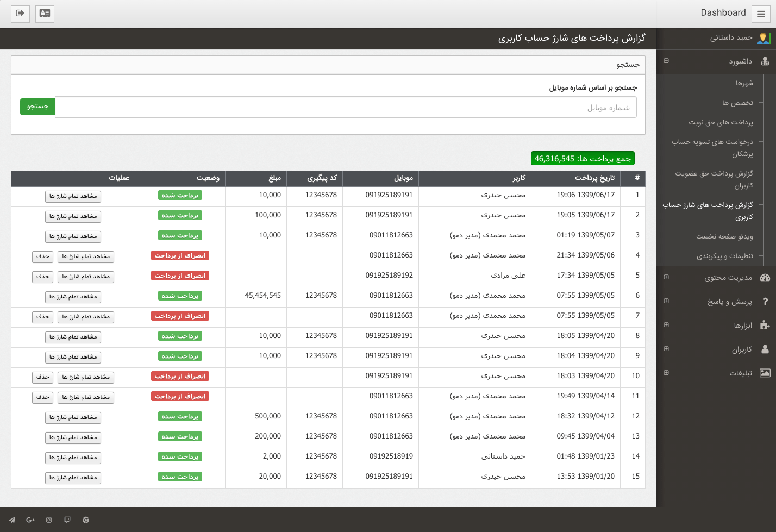Open the شهرها sidebar menu item
776x532 pixels.
pos(744,83)
